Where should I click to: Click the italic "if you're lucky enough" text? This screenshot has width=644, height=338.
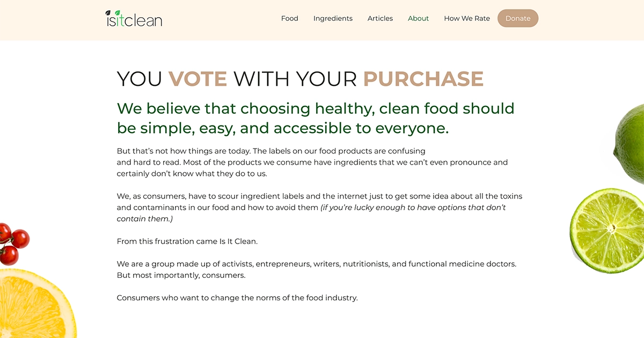coord(413,208)
